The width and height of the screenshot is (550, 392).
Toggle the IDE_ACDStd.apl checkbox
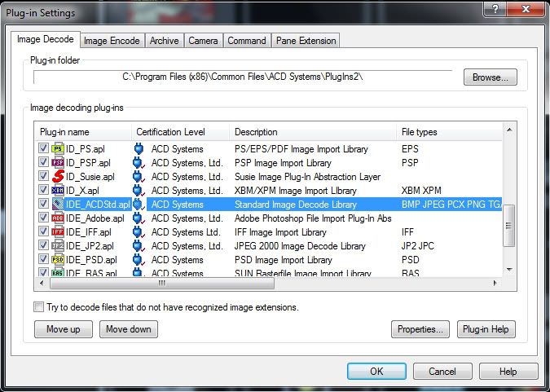43,204
